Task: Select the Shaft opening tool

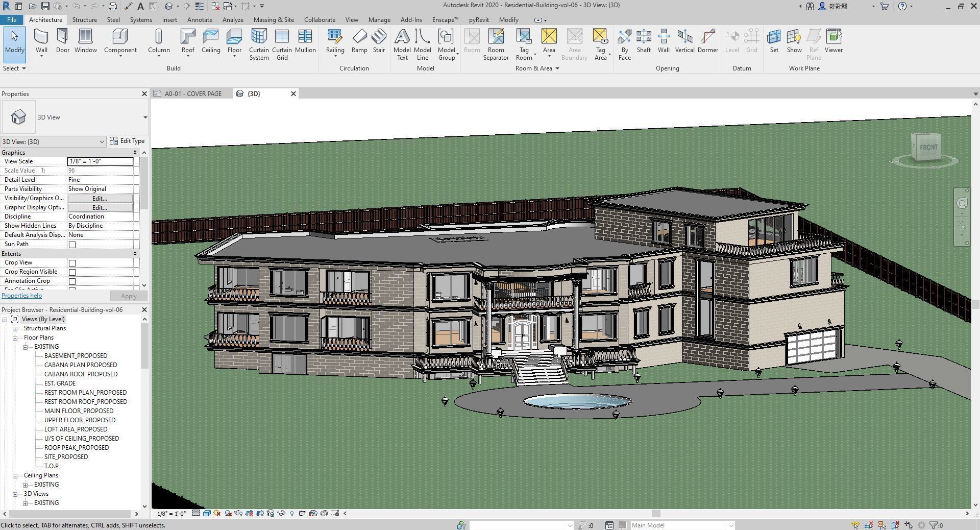Action: pyautogui.click(x=644, y=41)
